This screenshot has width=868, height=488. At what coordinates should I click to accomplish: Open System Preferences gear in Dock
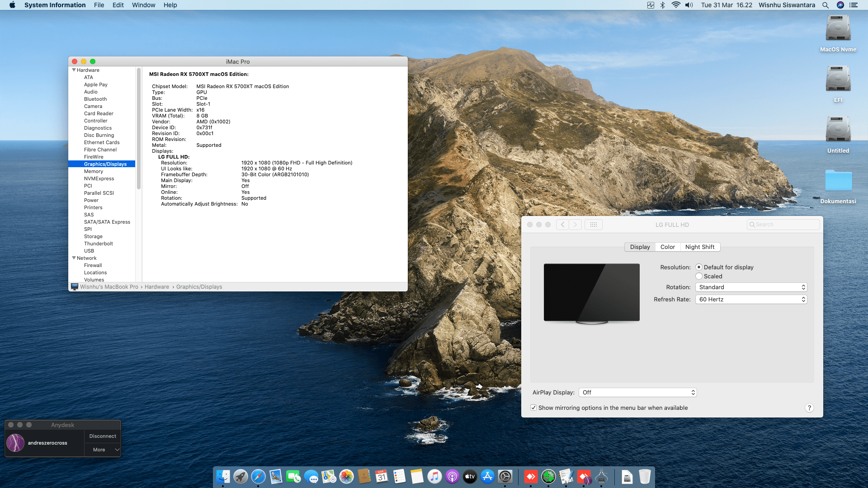[505, 476]
